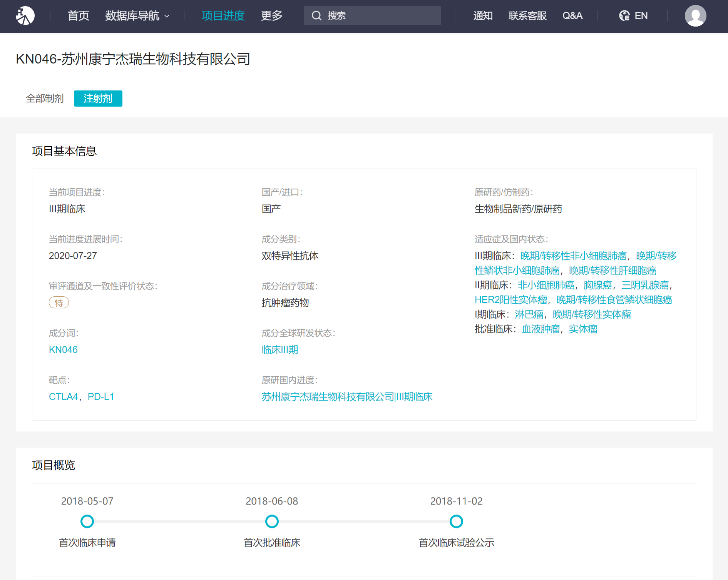Viewport: 728px width, 580px height.
Task: Click the search magnifier icon
Action: 316,16
